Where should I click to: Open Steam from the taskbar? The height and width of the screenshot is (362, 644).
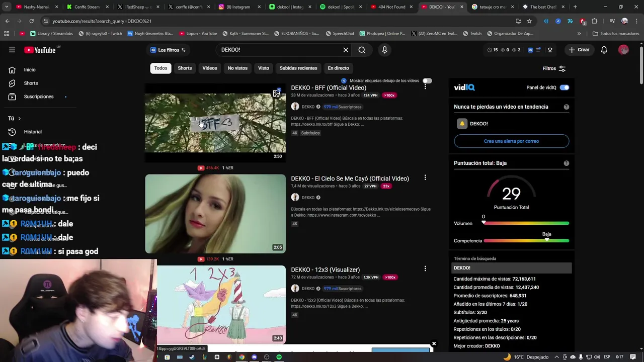click(192, 357)
